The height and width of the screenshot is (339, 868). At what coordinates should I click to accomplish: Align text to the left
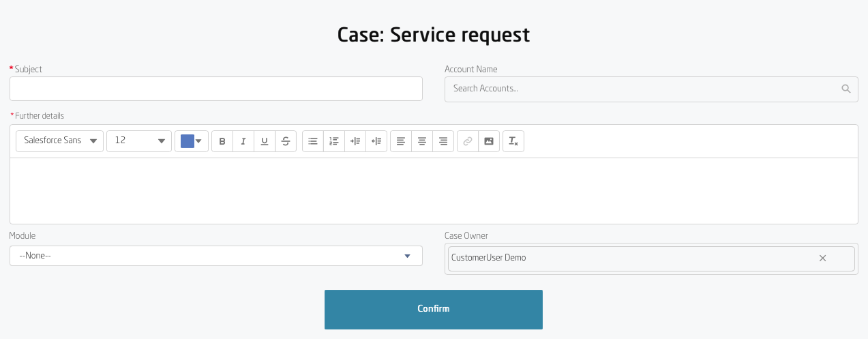(x=401, y=141)
